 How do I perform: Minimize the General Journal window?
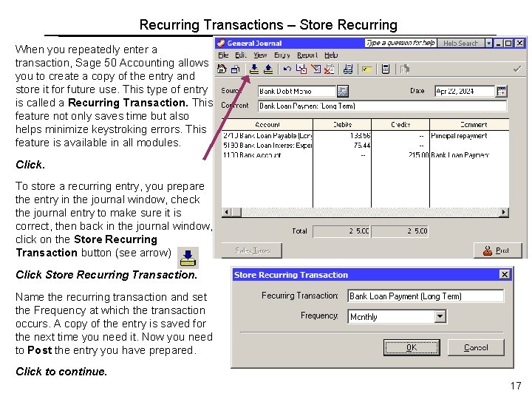(x=498, y=43)
